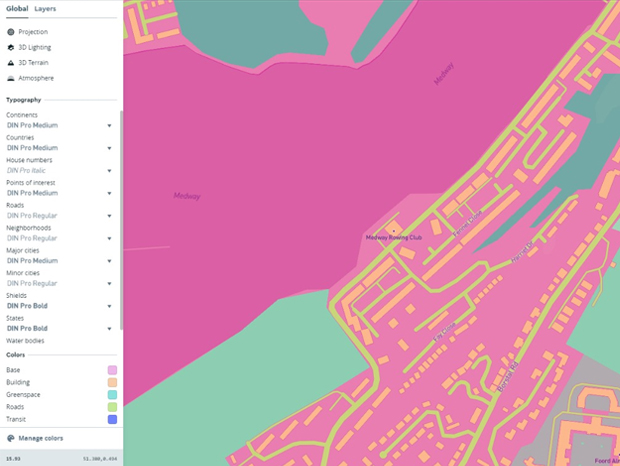Open the Neighborhoods font dropdown

tap(59, 238)
